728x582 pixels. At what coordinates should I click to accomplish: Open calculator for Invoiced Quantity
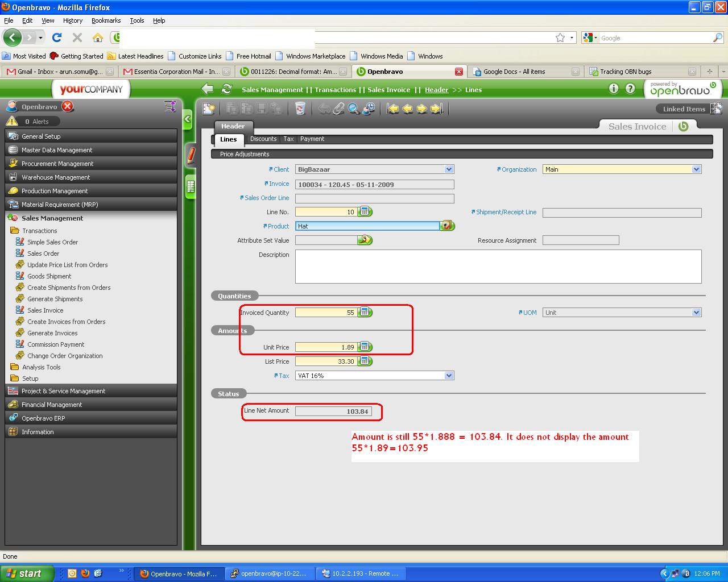coord(365,313)
